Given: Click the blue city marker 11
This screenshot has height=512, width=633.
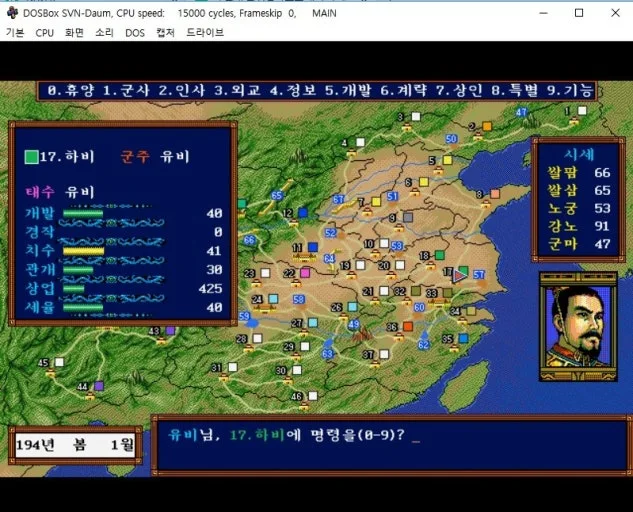Looking at the screenshot, I should pyautogui.click(x=313, y=247).
